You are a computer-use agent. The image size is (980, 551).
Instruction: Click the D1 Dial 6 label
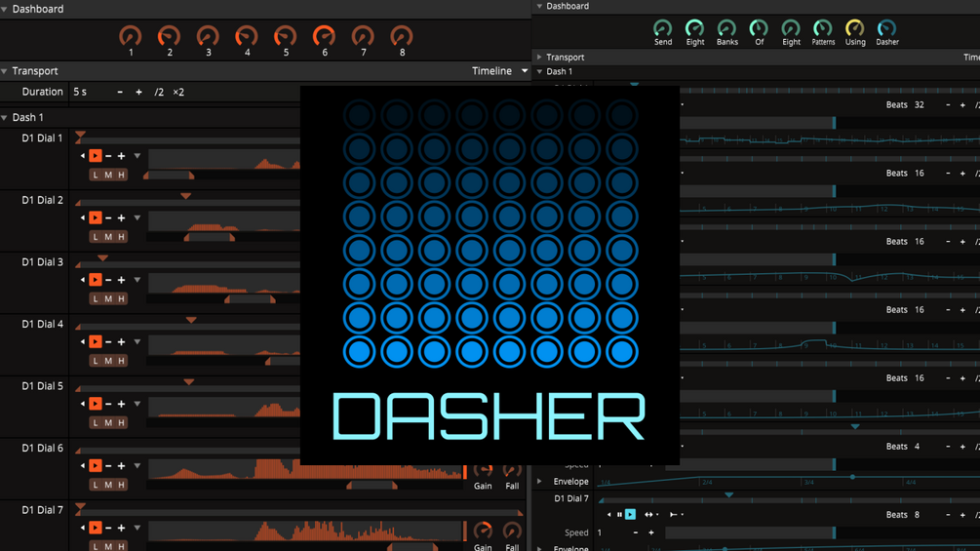point(43,448)
